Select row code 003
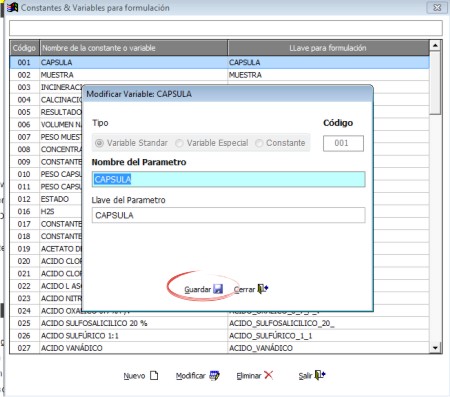This screenshot has width=450, height=397. click(x=24, y=87)
